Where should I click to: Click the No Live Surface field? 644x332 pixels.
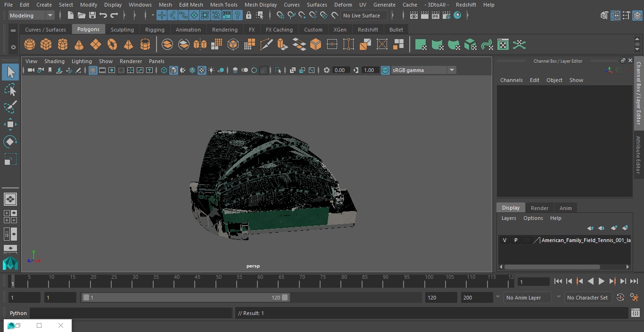point(364,16)
